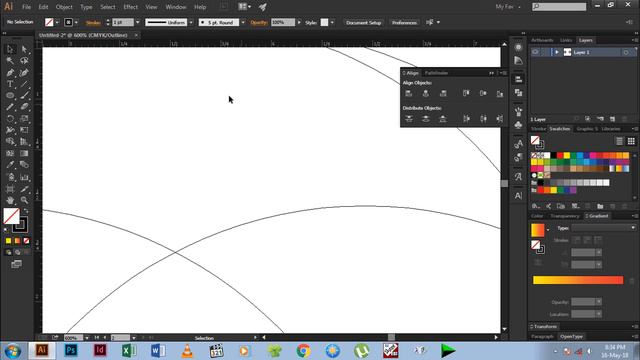Open the Effect menu
The image size is (640, 360).
[x=131, y=7]
